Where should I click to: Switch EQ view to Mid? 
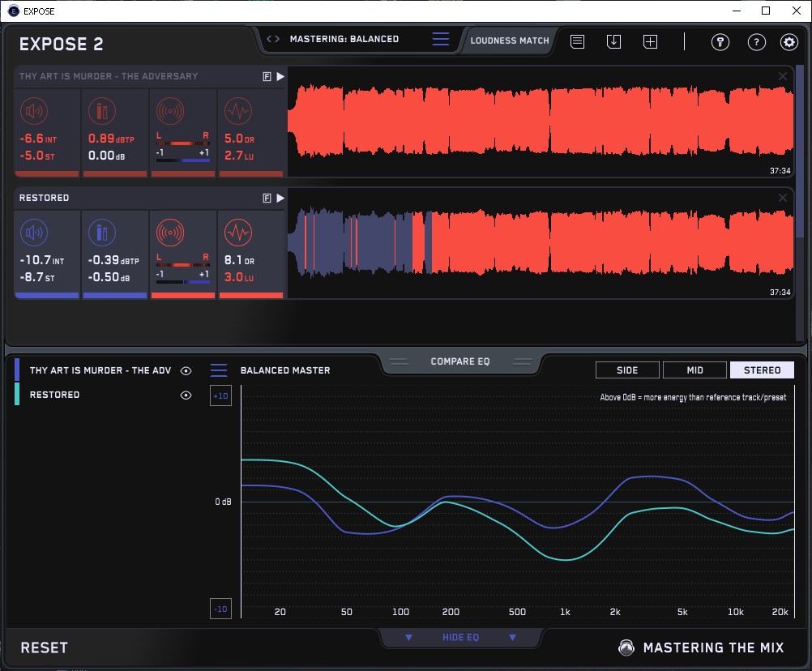tap(694, 370)
